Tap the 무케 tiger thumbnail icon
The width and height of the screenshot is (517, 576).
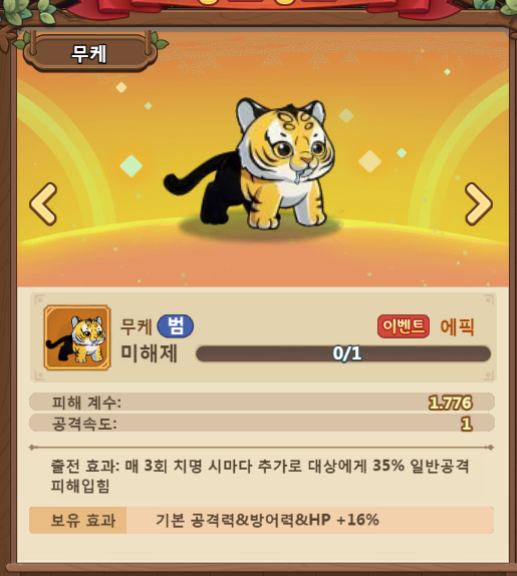[x=77, y=338]
